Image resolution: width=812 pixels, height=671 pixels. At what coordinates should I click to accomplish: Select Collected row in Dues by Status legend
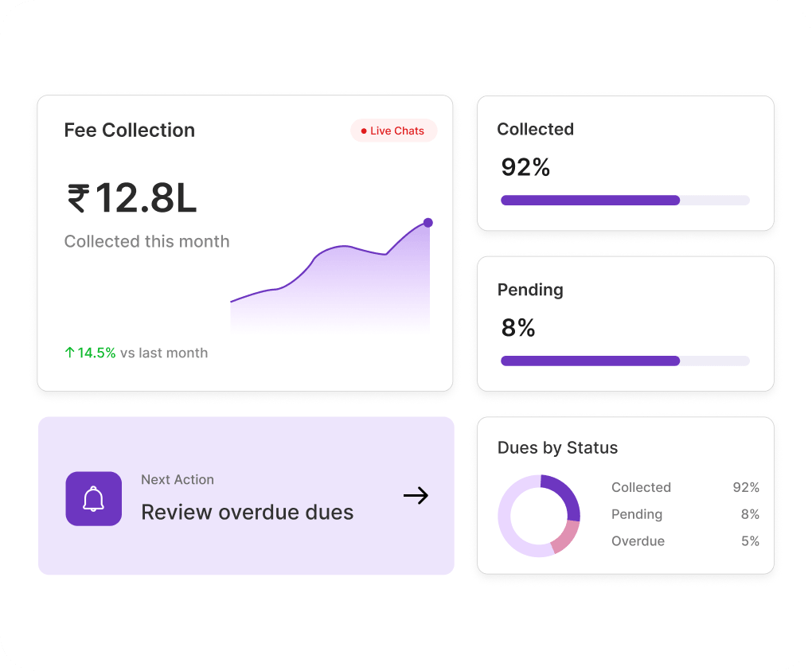point(685,487)
